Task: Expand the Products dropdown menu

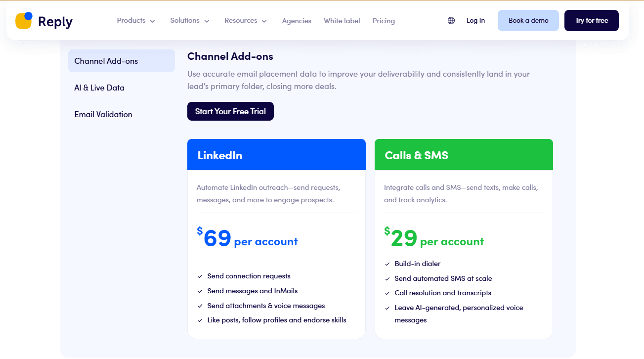Action: (x=136, y=21)
